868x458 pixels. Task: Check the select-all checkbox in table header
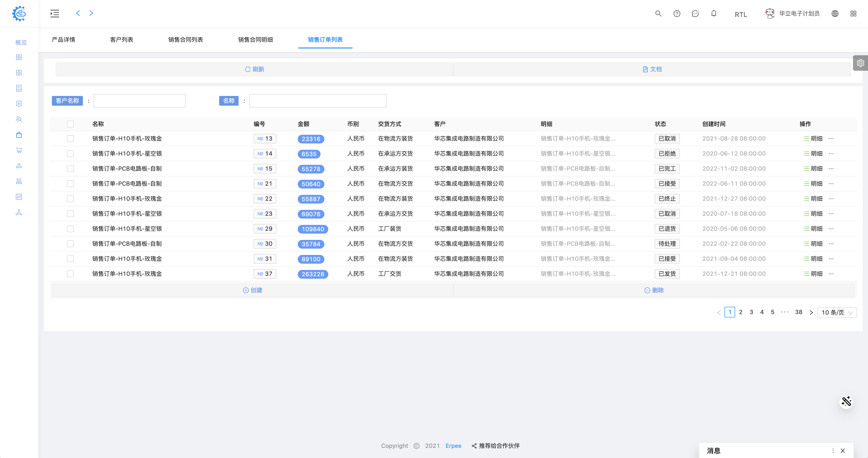point(70,124)
